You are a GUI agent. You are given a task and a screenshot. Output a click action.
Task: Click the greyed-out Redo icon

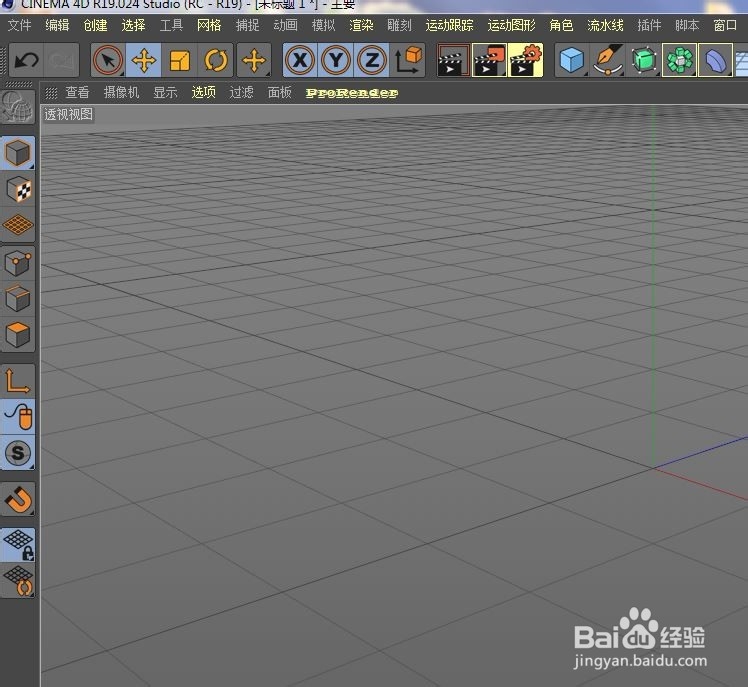[x=62, y=60]
